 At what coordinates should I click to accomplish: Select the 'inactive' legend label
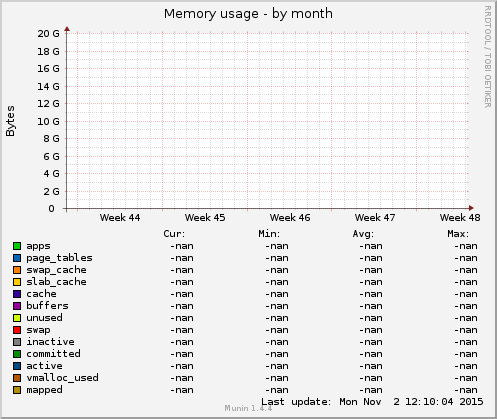tap(50, 342)
